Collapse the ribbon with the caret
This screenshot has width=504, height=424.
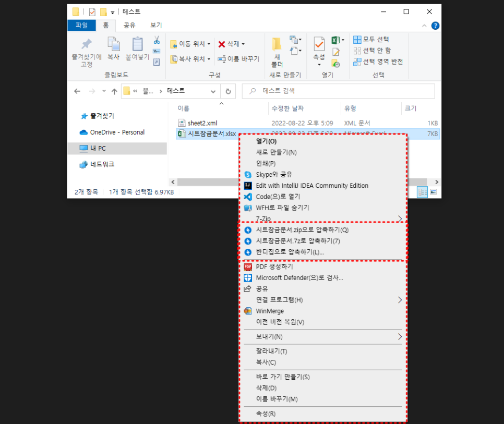[424, 26]
